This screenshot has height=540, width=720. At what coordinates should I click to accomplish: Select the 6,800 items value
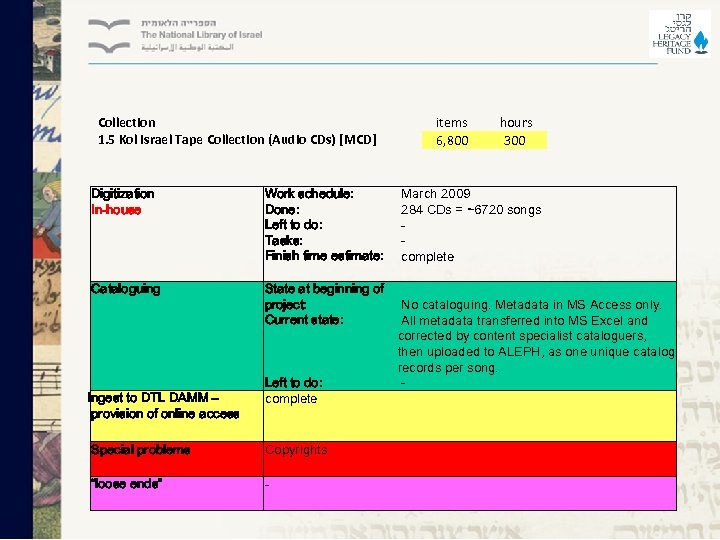[x=452, y=141]
